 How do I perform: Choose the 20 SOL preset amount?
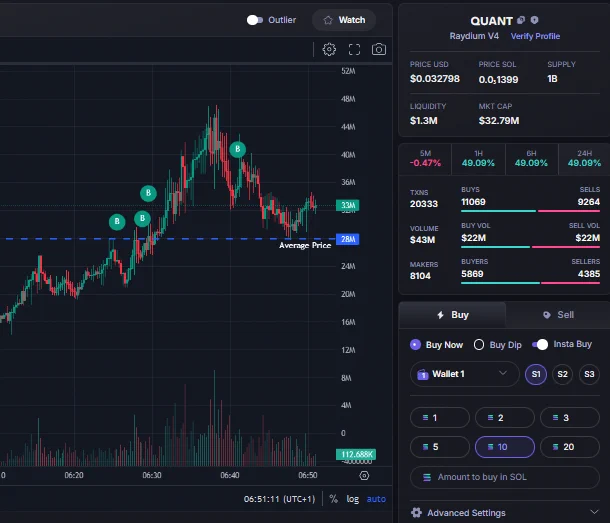click(x=570, y=447)
